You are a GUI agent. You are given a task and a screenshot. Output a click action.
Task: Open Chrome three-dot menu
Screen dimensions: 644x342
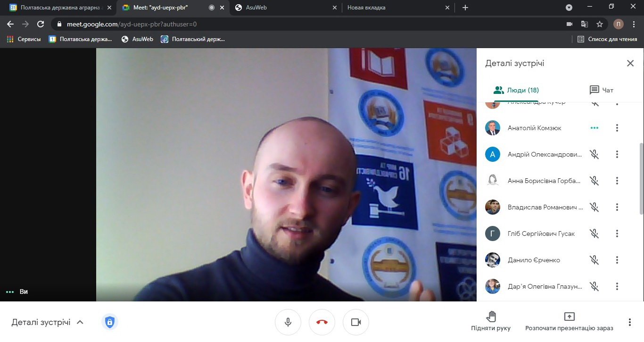point(634,24)
